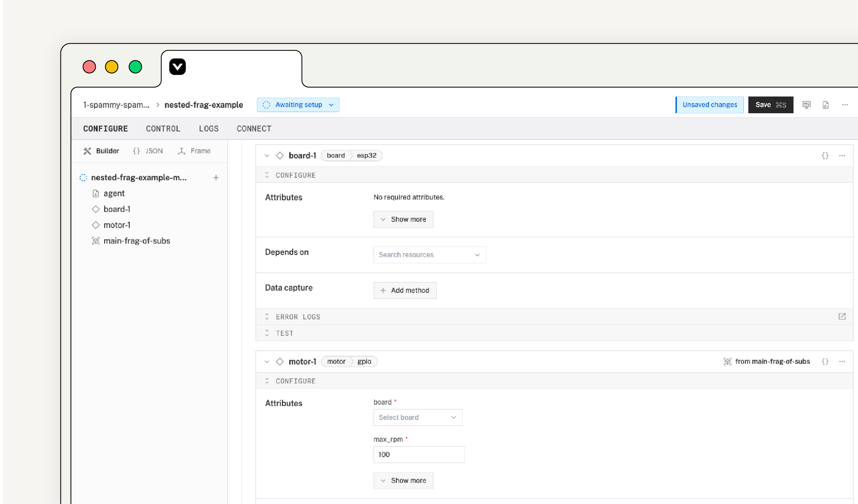
Task: Click the document icon in top bar
Action: 826,105
